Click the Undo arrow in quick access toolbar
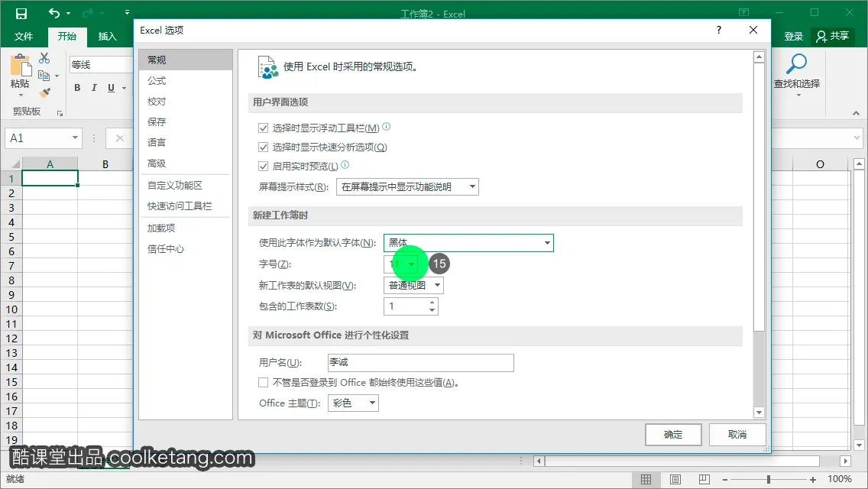The height and width of the screenshot is (489, 868). [x=53, y=13]
